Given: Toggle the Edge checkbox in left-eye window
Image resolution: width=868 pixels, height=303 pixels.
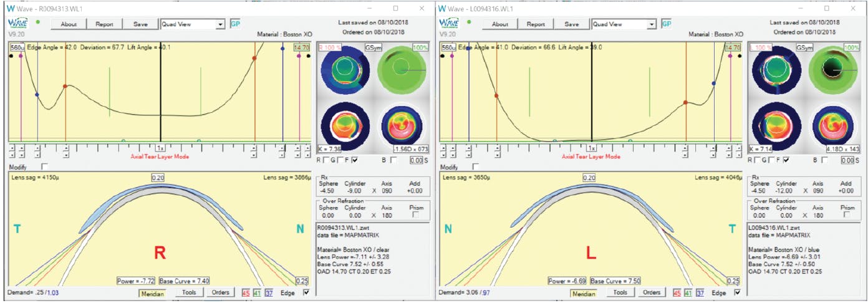Looking at the screenshot, I should tap(738, 292).
